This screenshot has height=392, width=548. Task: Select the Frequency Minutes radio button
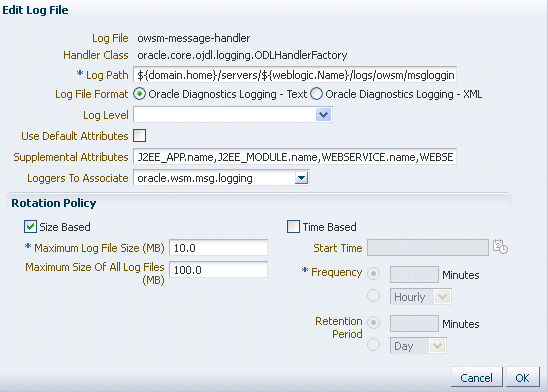[x=374, y=274]
